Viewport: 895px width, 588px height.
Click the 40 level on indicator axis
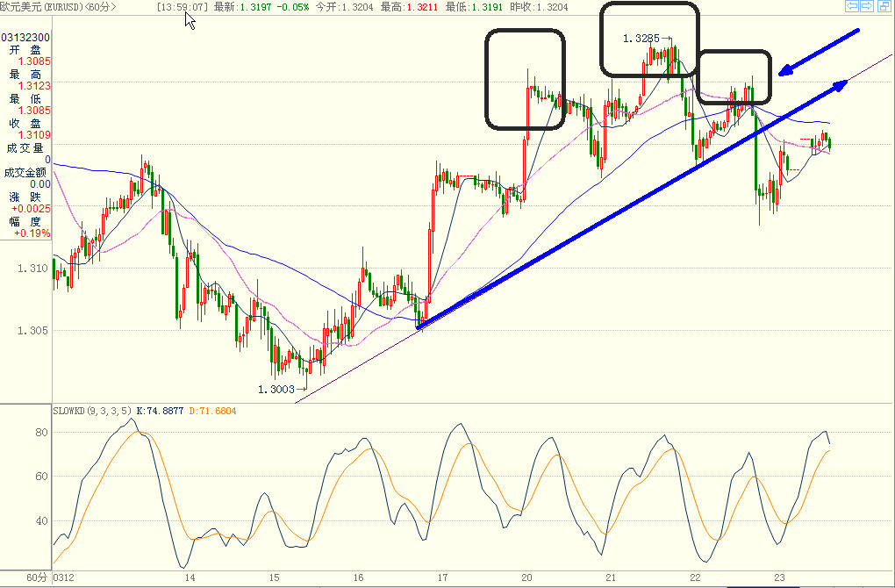point(41,520)
